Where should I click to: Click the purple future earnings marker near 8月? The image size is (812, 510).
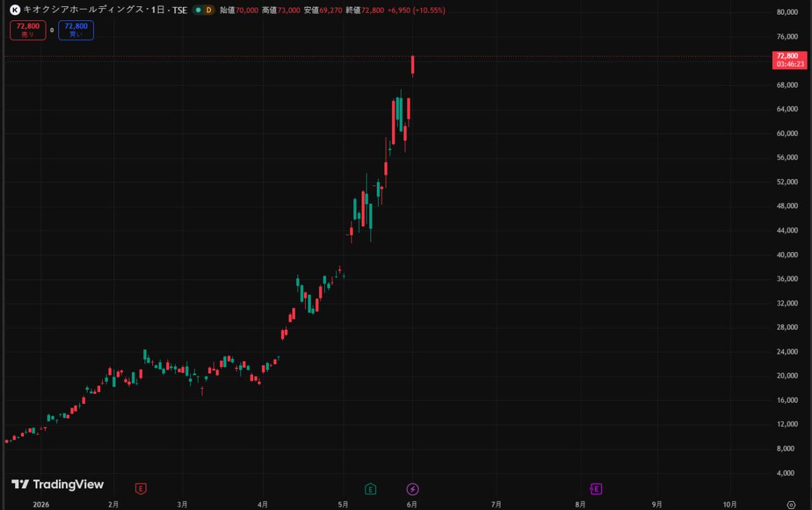tap(596, 488)
